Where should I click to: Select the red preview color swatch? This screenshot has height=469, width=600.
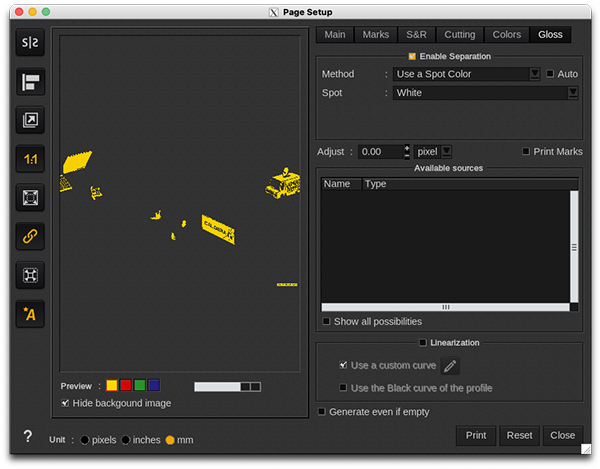126,386
